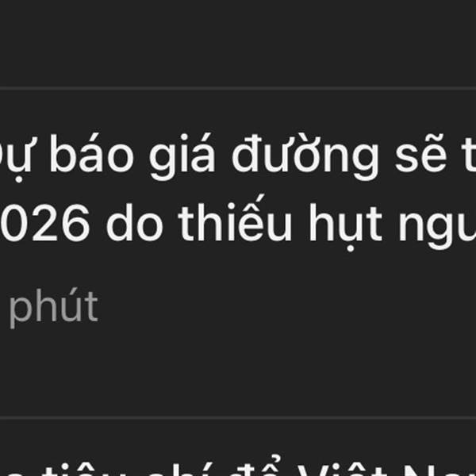Viewport: 476px width, 476px height.
Task: Click the word "tiêu" in the bottom headline
Action: 79,467
